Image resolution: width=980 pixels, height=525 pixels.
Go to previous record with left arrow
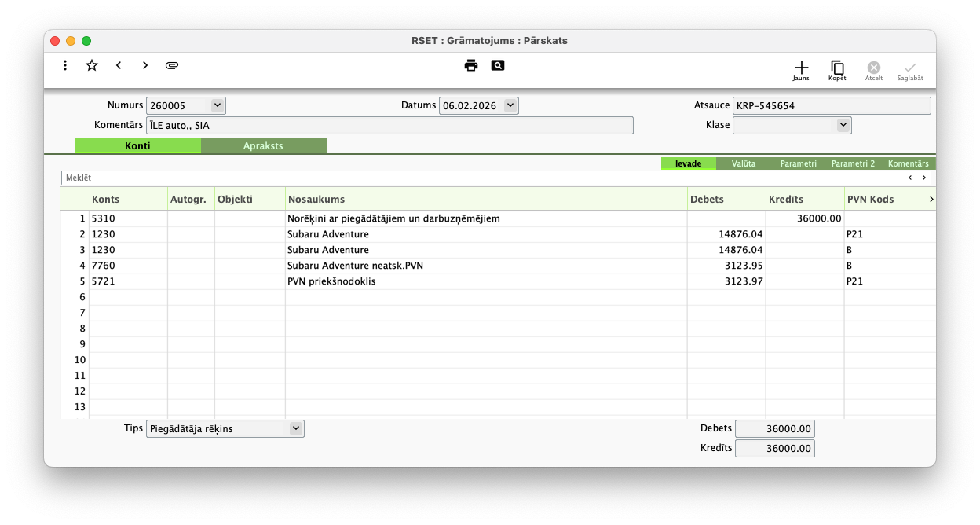[119, 65]
